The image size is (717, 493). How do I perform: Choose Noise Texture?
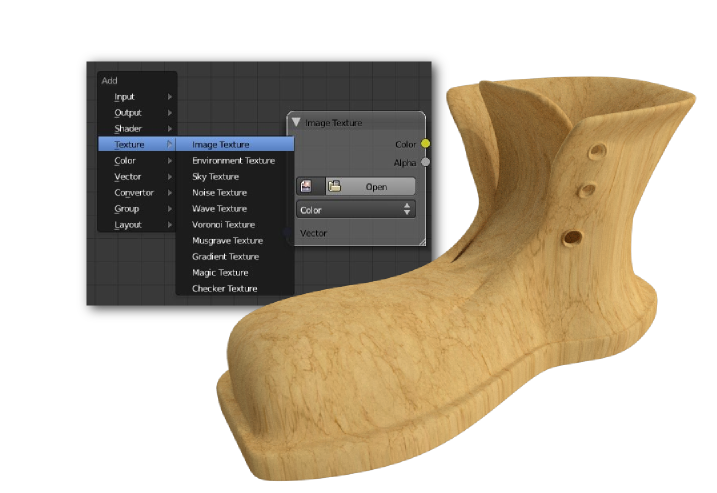pos(235,193)
